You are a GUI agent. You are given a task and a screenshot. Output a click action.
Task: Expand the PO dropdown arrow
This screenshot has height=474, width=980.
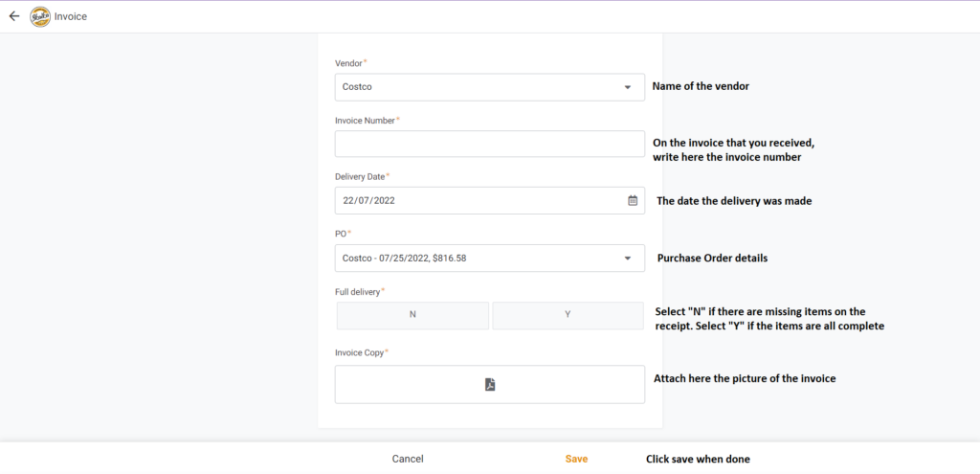tap(628, 259)
